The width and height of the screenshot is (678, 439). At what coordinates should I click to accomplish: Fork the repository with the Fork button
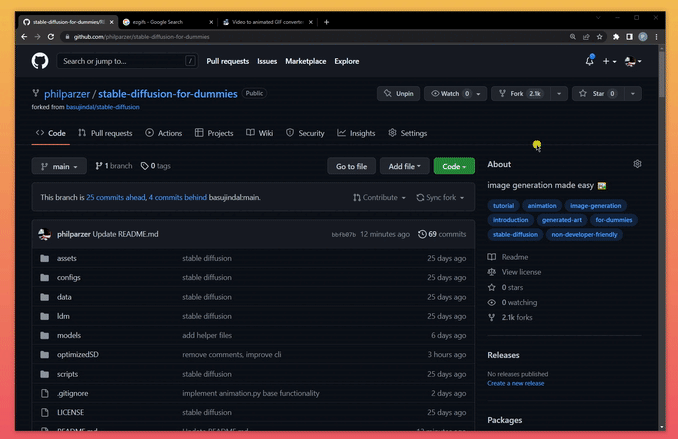tap(521, 93)
